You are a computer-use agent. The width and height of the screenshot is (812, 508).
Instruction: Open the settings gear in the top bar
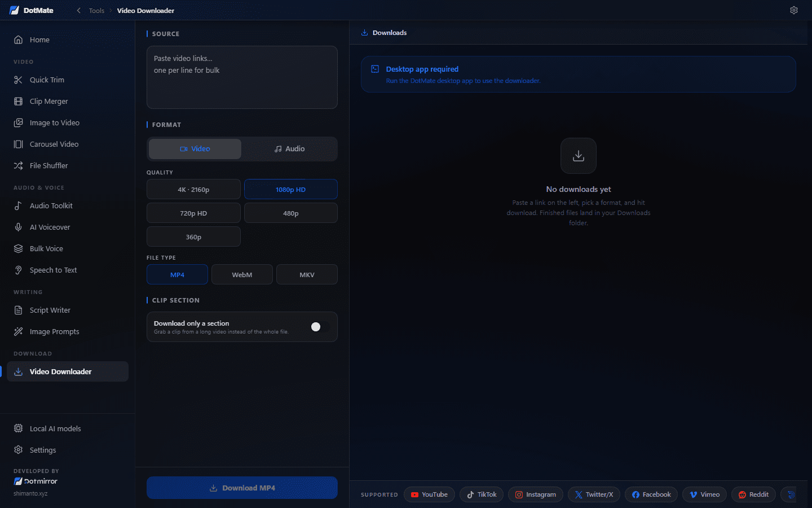pyautogui.click(x=794, y=10)
